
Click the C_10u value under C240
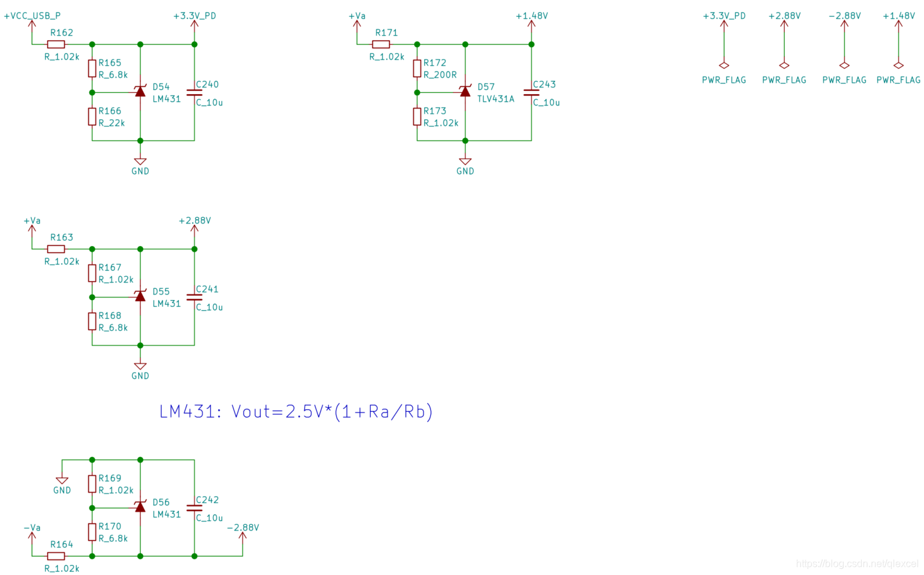(210, 102)
